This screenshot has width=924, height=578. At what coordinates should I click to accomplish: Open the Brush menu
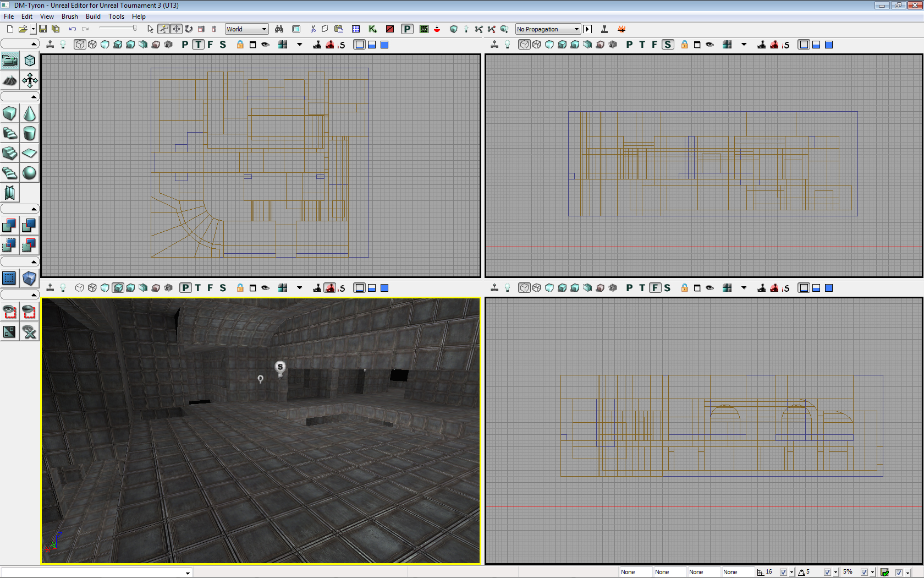tap(70, 17)
